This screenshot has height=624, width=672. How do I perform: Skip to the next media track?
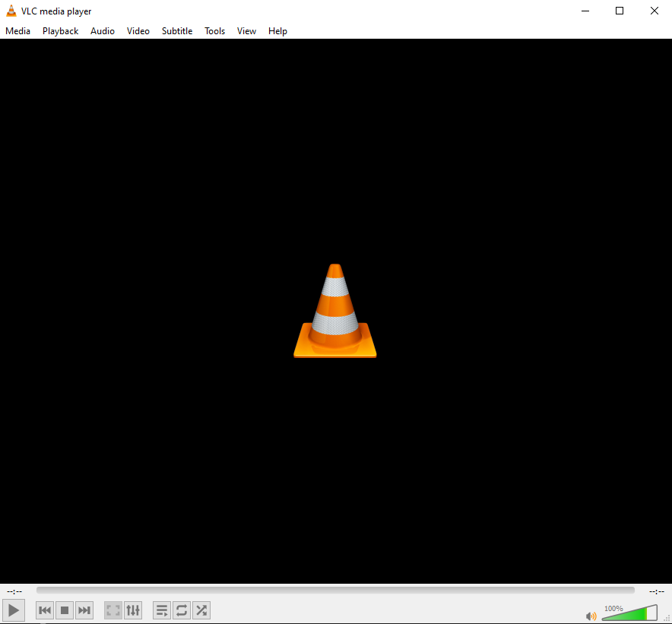[84, 610]
